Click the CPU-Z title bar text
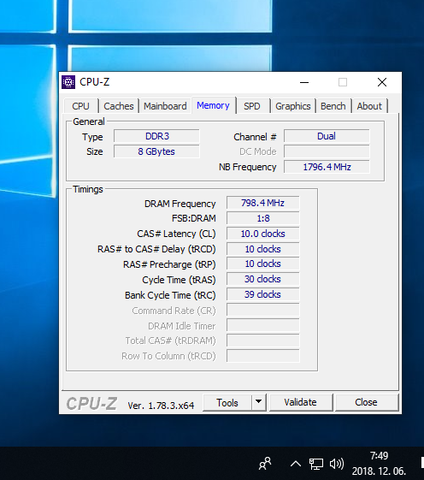The width and height of the screenshot is (424, 480). coord(94,82)
